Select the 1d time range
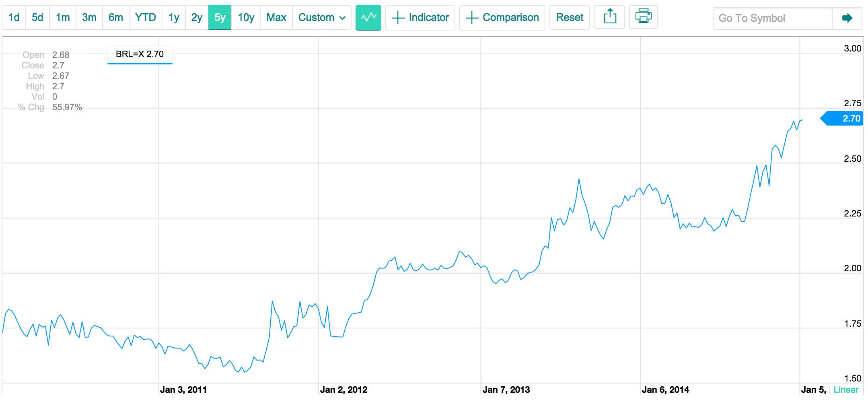868x400 pixels. click(14, 17)
